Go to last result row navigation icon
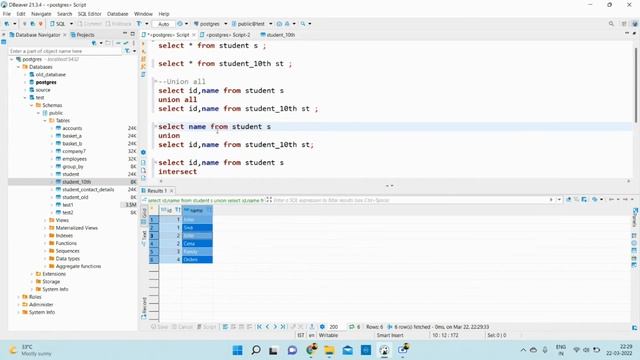The width and height of the screenshot is (640, 360). pyautogui.click(x=283, y=327)
